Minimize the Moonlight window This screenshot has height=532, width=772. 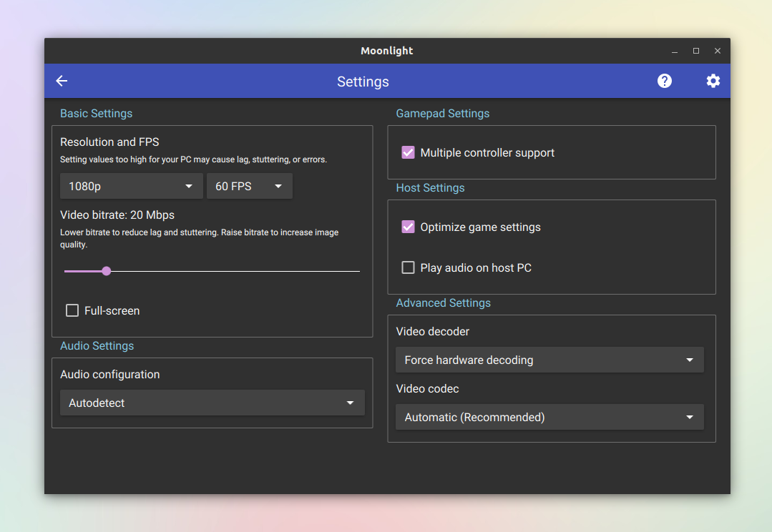click(675, 51)
